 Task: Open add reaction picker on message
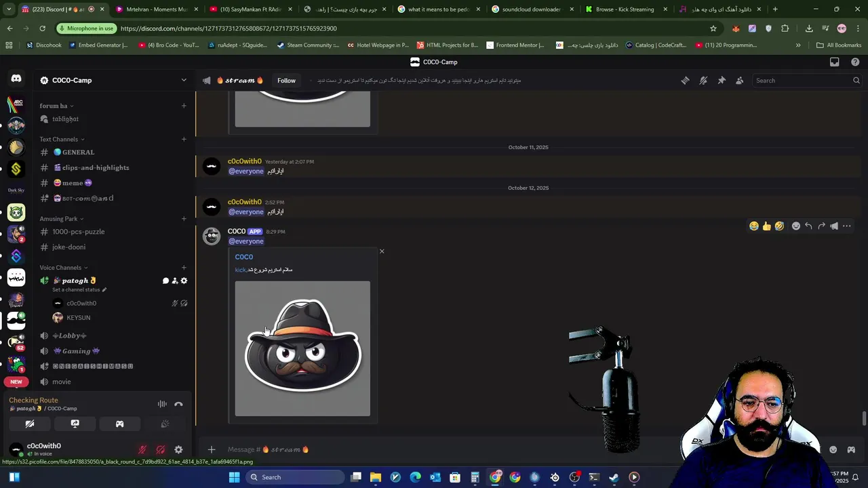tap(796, 226)
